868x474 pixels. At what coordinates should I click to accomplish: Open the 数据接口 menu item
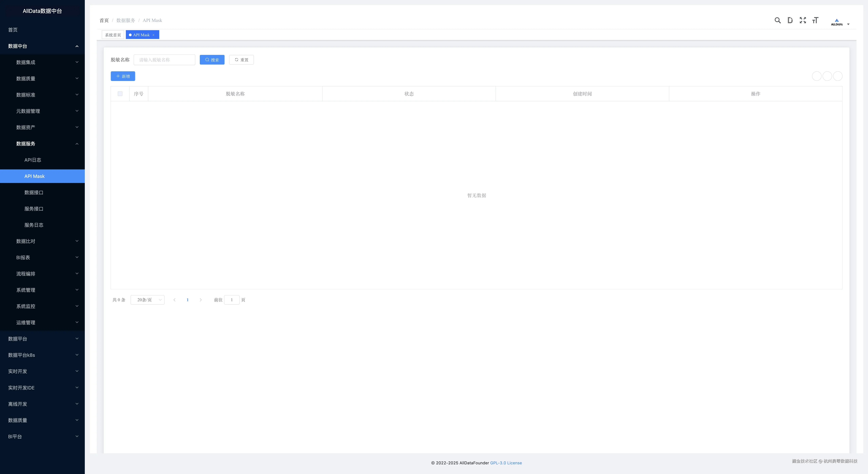34,193
